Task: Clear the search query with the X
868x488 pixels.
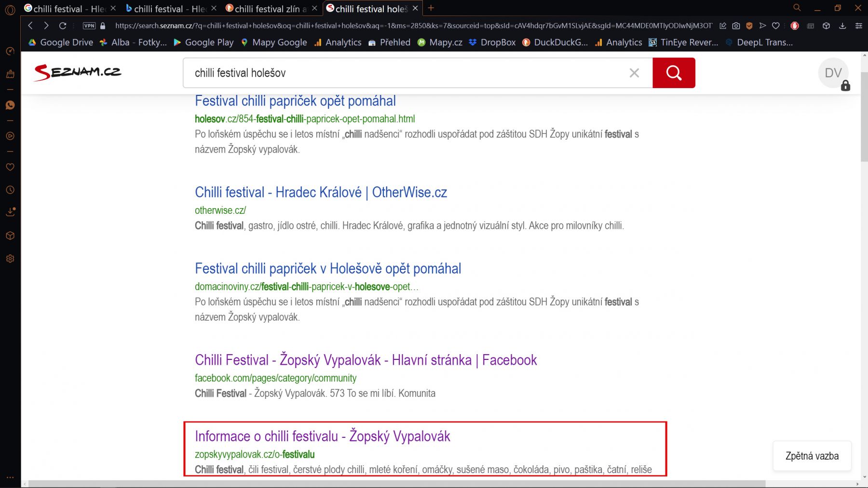Action: coord(634,73)
